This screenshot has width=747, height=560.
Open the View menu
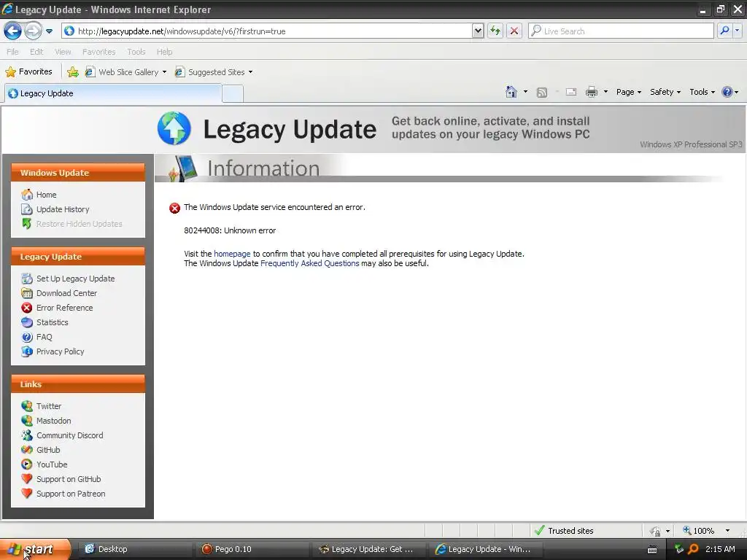63,52
